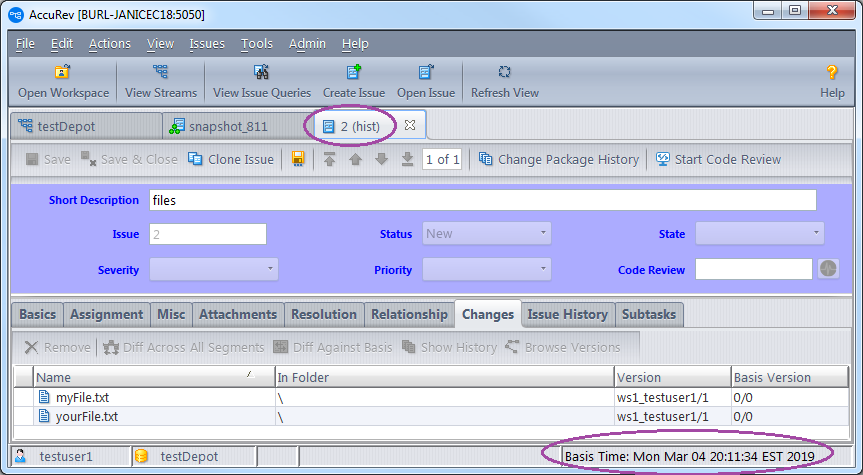Click the Clone Issue button
Viewport: 863px width, 475px height.
point(230,159)
